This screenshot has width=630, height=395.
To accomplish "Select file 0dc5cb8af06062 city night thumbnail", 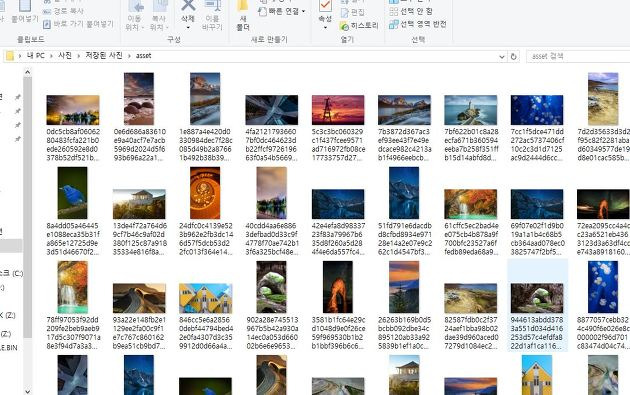I will click(x=73, y=110).
